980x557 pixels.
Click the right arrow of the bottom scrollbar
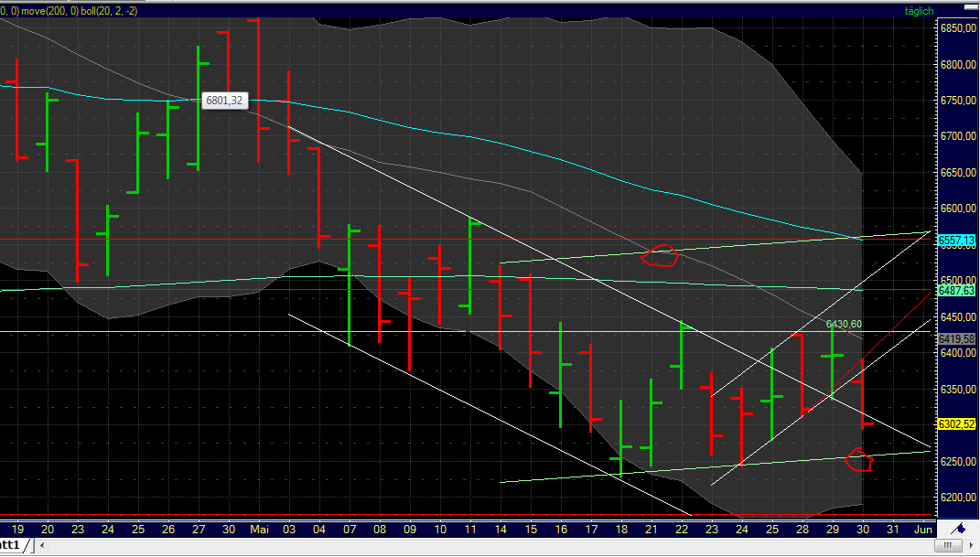(x=973, y=544)
